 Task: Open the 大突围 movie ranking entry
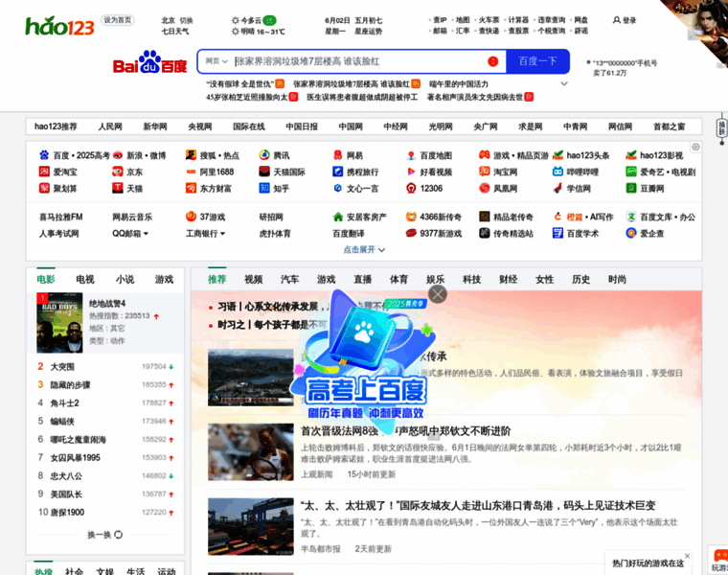(62, 367)
